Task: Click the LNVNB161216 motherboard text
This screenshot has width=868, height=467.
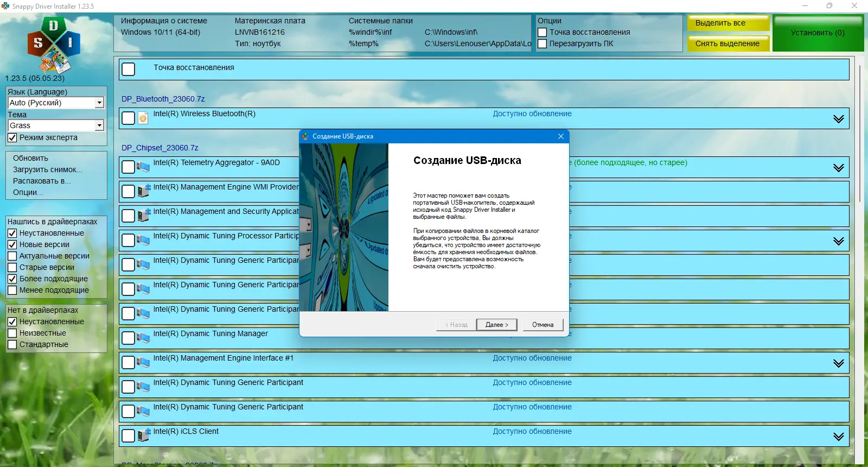Action: pos(260,32)
